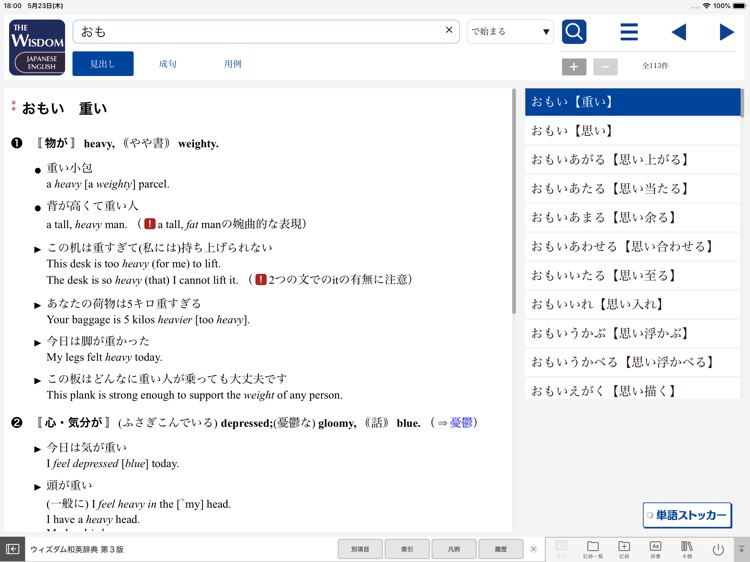Close the bottom button bar with X
Screen dimensions: 750x562
point(534,549)
